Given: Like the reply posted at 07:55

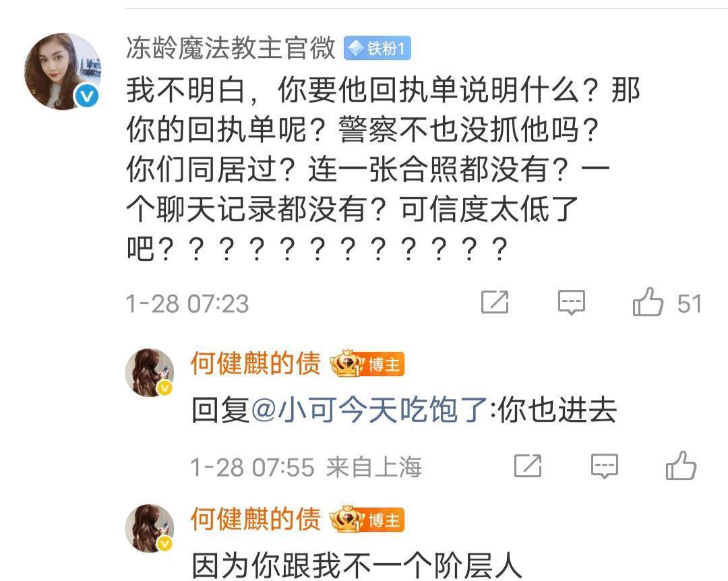Looking at the screenshot, I should 681,465.
